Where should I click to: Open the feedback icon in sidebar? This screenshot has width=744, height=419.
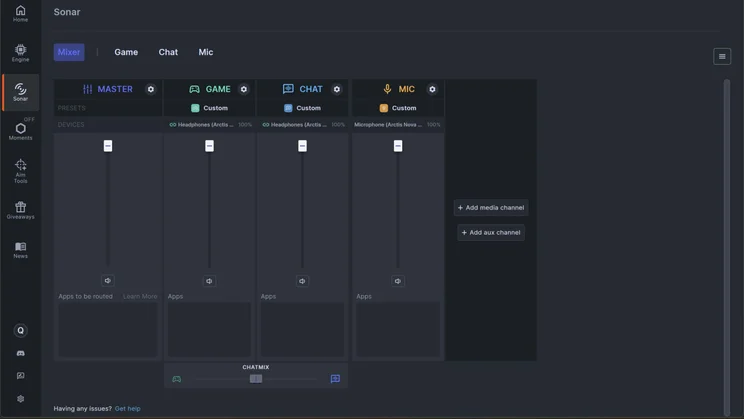[20, 376]
